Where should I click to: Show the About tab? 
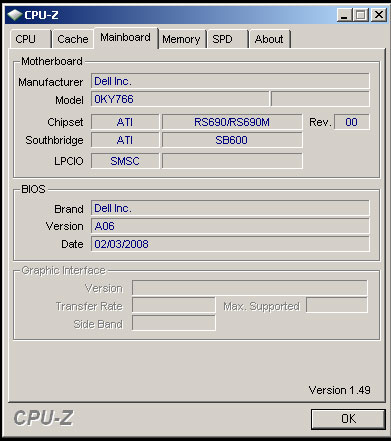point(270,39)
